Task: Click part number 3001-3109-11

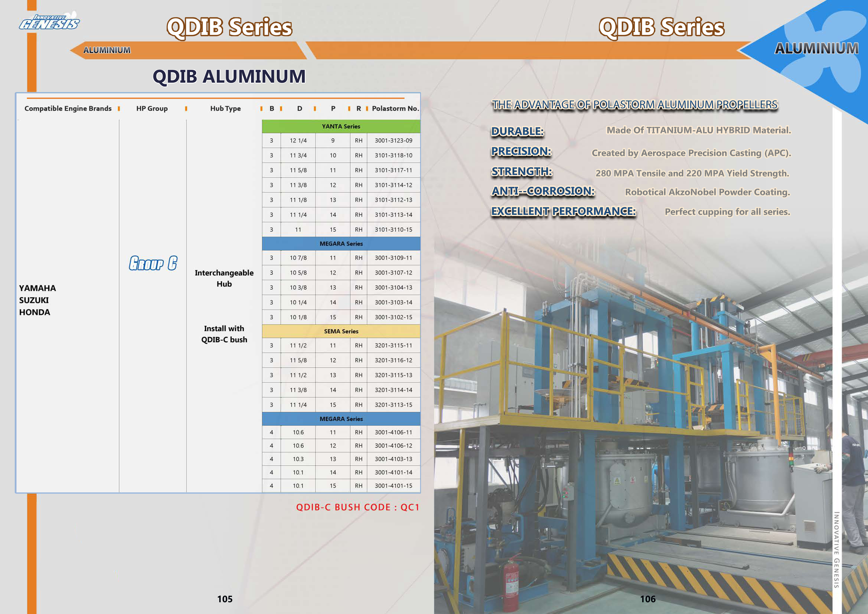Action: (x=394, y=258)
